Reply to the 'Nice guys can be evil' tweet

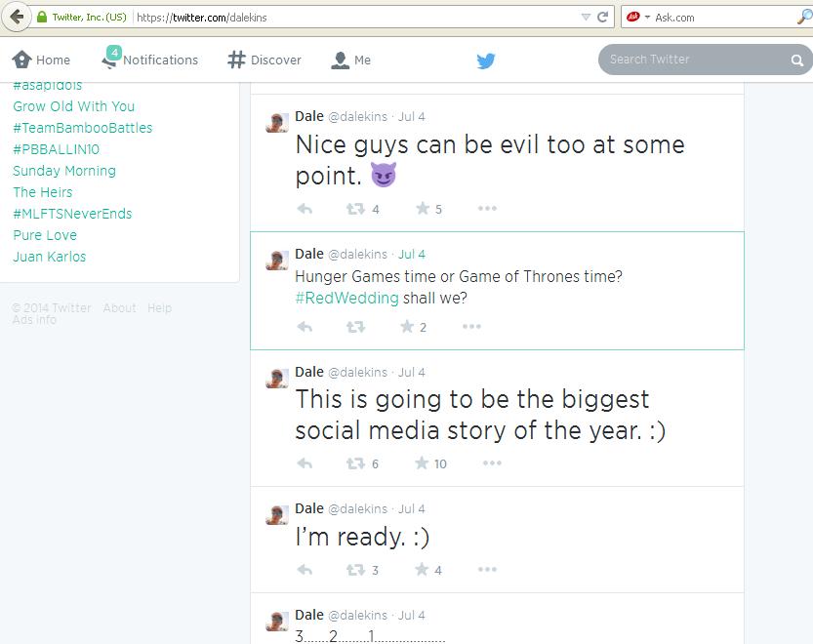click(x=305, y=209)
